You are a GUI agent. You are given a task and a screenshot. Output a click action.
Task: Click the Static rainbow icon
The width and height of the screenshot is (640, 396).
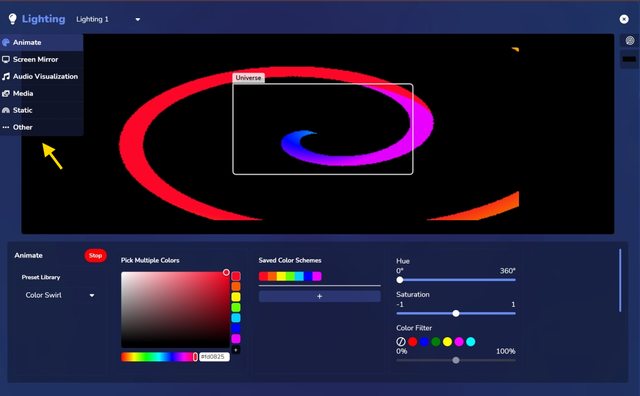pyautogui.click(x=6, y=110)
